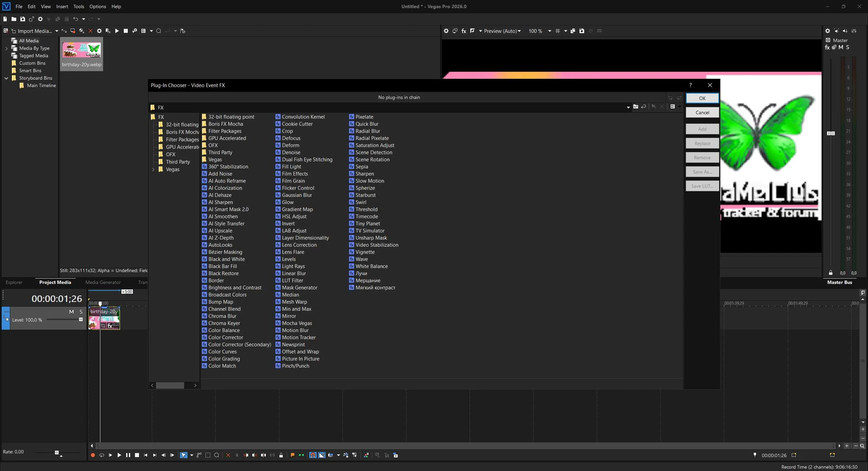Open the mixer settings sliders icon
868x471 pixels.
coord(854,31)
